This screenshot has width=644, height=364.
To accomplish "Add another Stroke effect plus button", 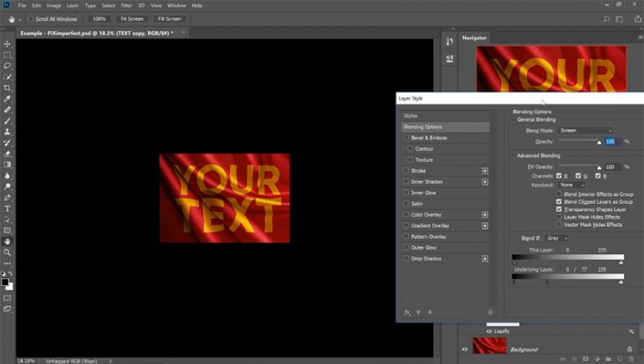I will point(485,171).
